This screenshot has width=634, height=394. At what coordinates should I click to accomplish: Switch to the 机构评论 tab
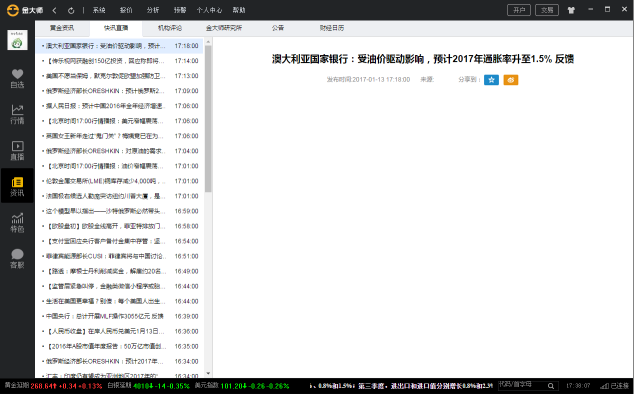pyautogui.click(x=170, y=28)
